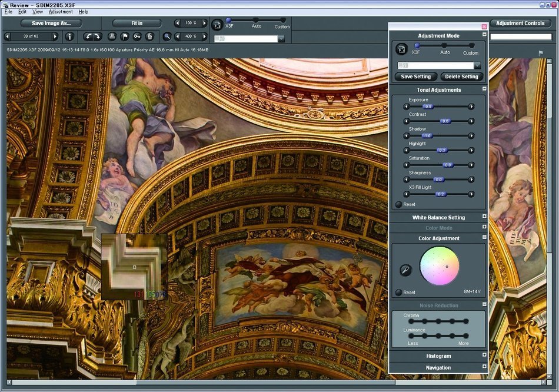Expand the Navigation section
This screenshot has width=559, height=392.
click(x=484, y=366)
